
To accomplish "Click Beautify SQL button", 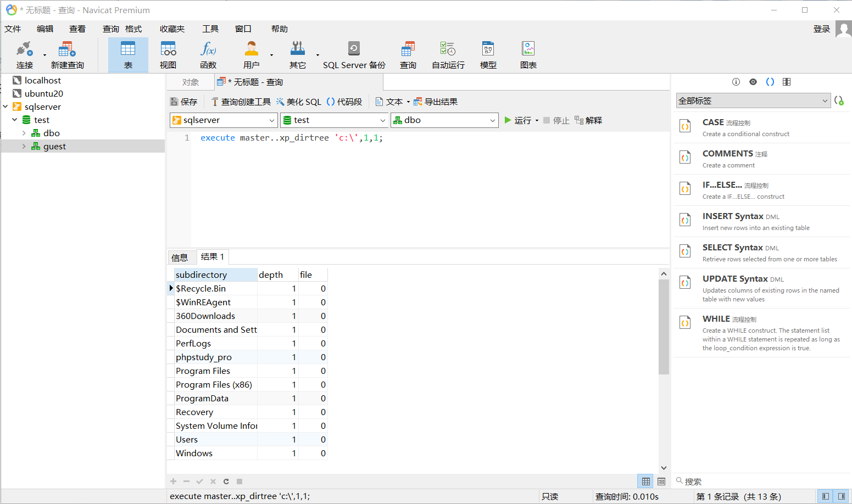I will (x=299, y=102).
